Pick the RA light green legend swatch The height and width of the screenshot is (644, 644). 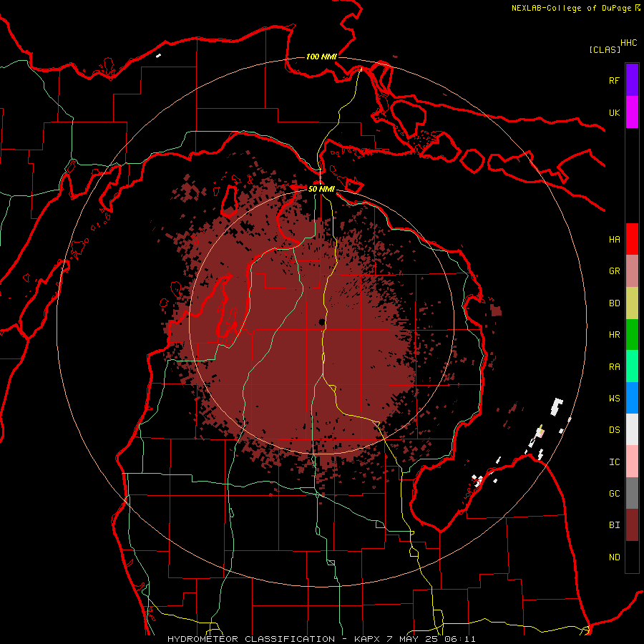pyautogui.click(x=632, y=366)
